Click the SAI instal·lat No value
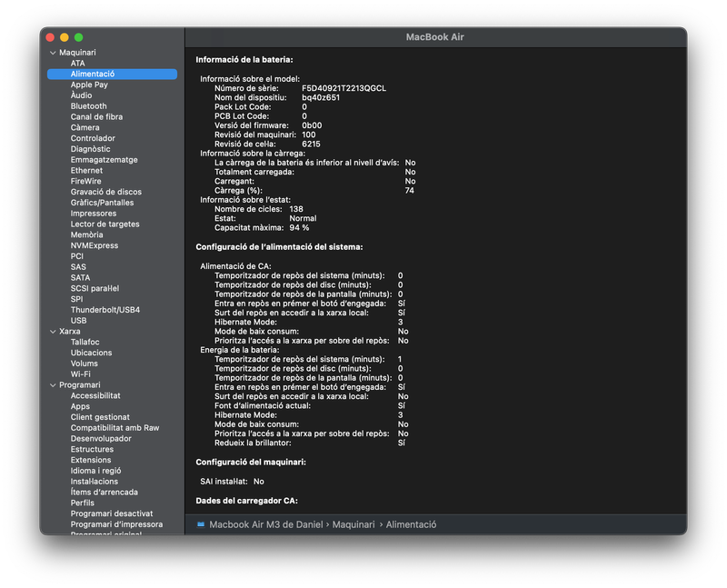 pyautogui.click(x=259, y=482)
